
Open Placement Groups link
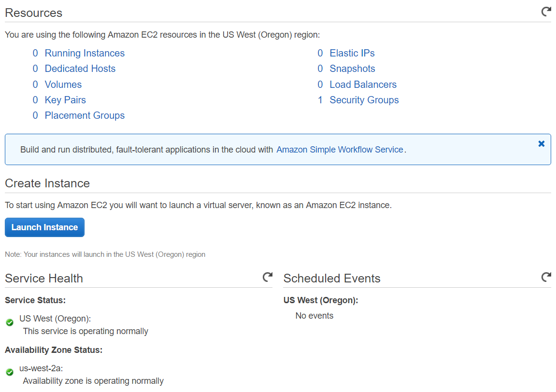[85, 115]
